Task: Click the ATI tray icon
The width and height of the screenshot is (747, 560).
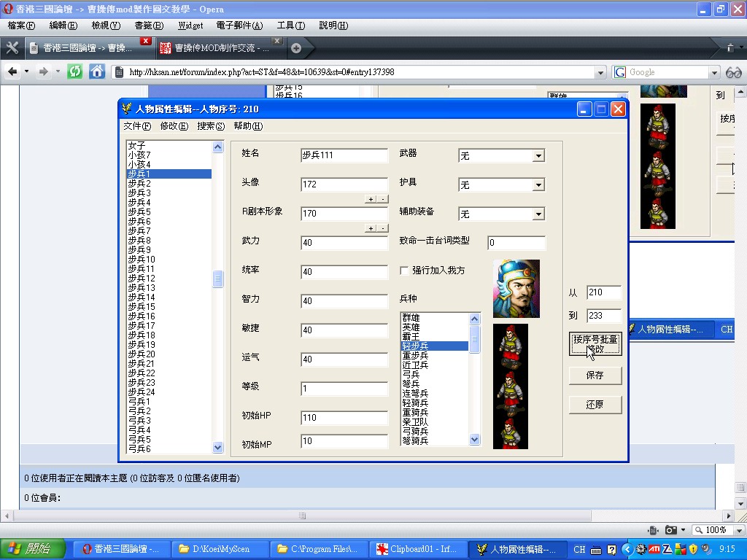Action: pos(656,549)
